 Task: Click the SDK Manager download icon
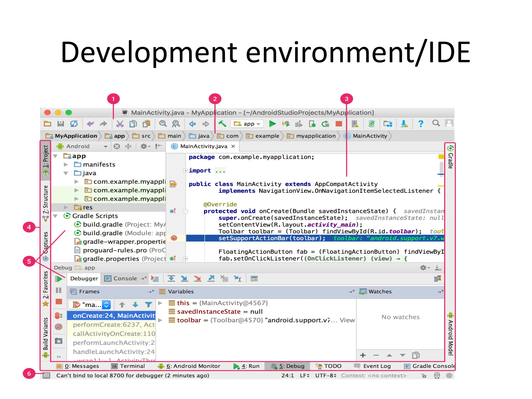(x=404, y=124)
